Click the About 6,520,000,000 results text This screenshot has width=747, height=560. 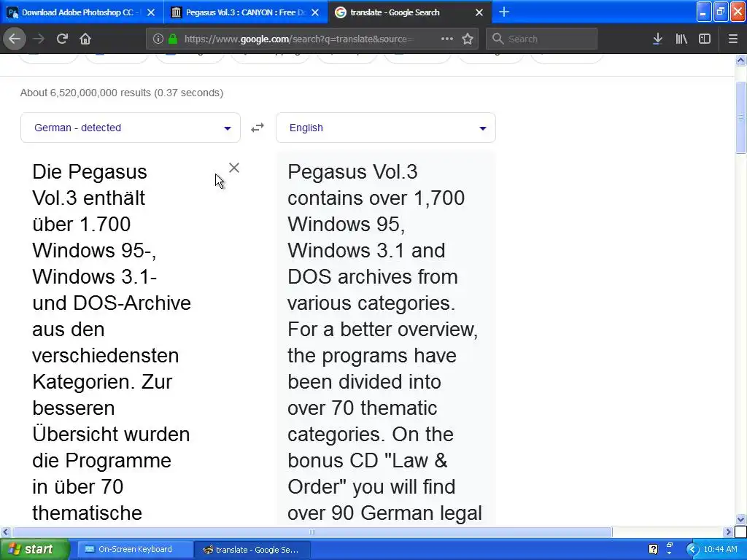tap(122, 93)
